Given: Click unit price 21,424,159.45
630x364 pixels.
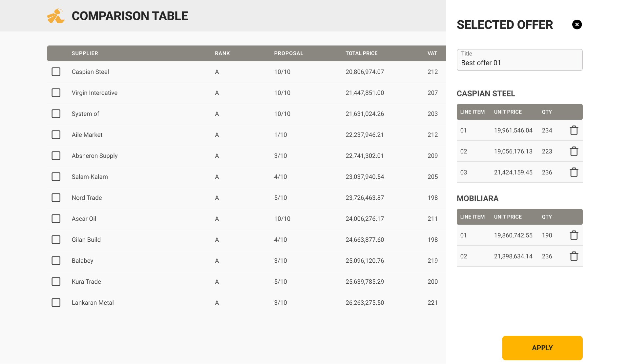Looking at the screenshot, I should [513, 172].
